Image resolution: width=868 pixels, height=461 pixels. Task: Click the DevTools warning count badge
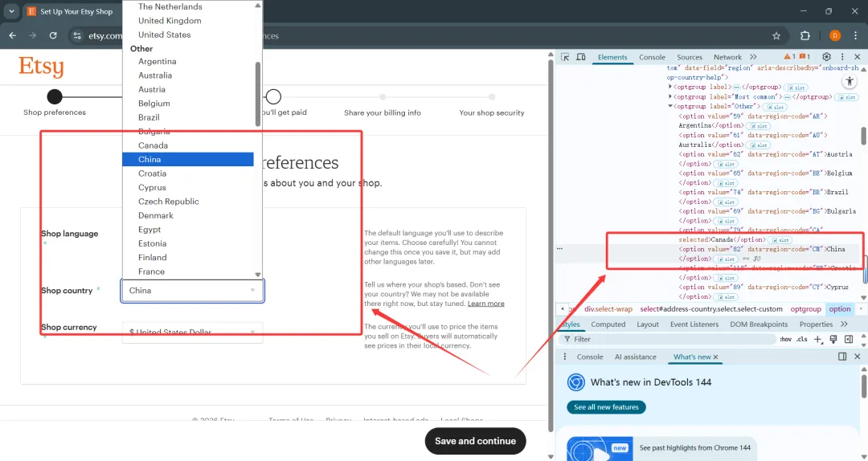coord(789,56)
